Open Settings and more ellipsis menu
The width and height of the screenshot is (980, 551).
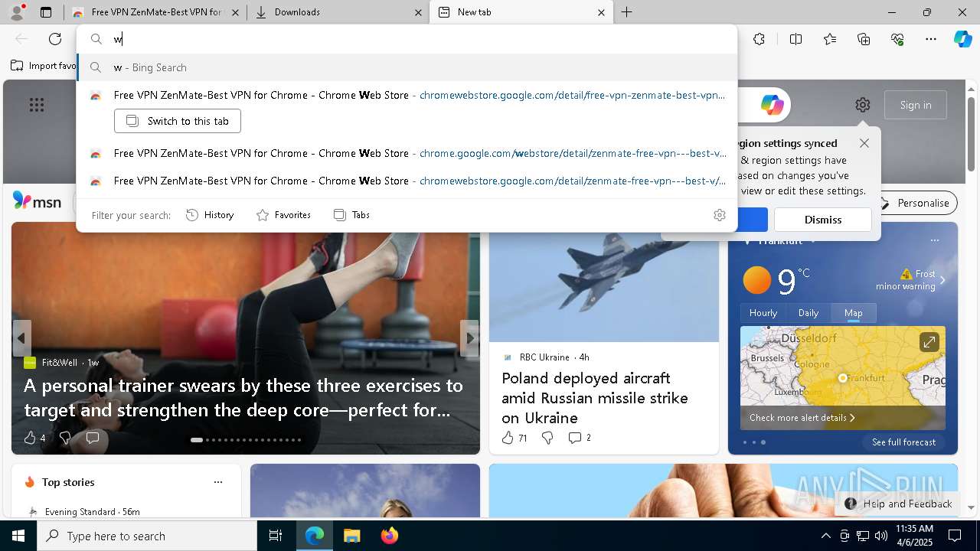(x=931, y=39)
